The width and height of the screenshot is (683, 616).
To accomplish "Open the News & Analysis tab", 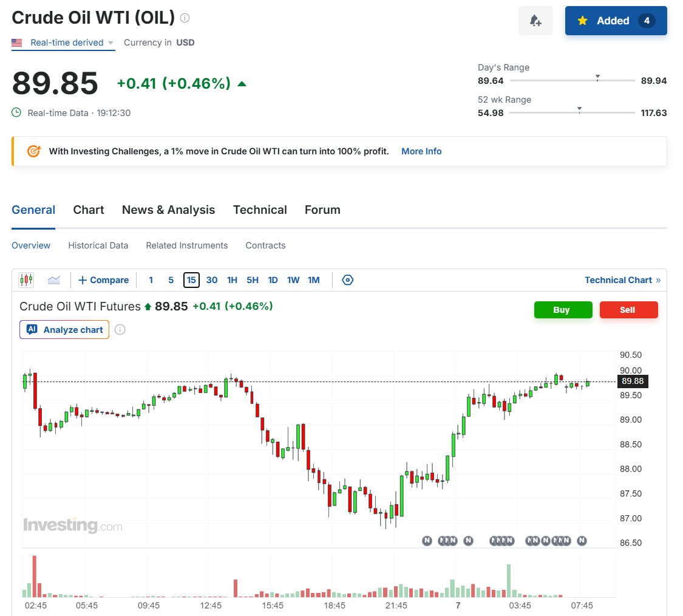I will 168,210.
